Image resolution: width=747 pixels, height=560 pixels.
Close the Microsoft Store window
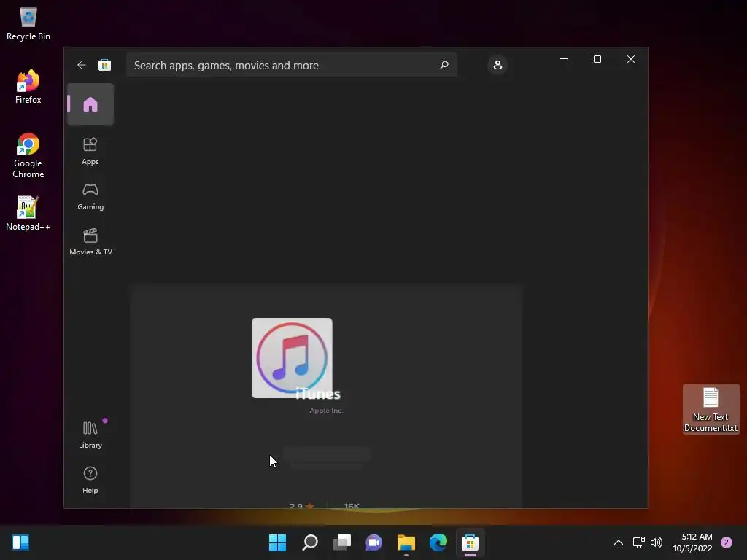[631, 59]
